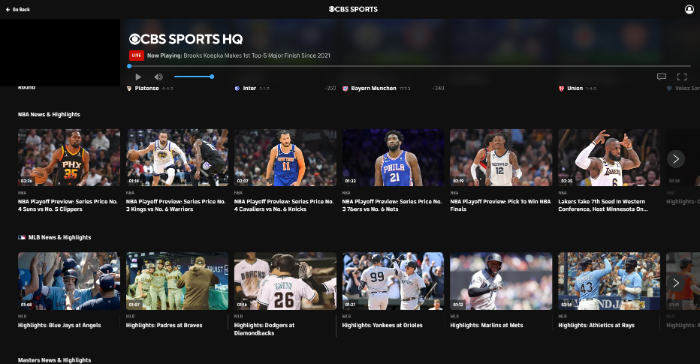Select Union in the score ticker
Viewport: 700px width, 364px height.
click(x=575, y=88)
